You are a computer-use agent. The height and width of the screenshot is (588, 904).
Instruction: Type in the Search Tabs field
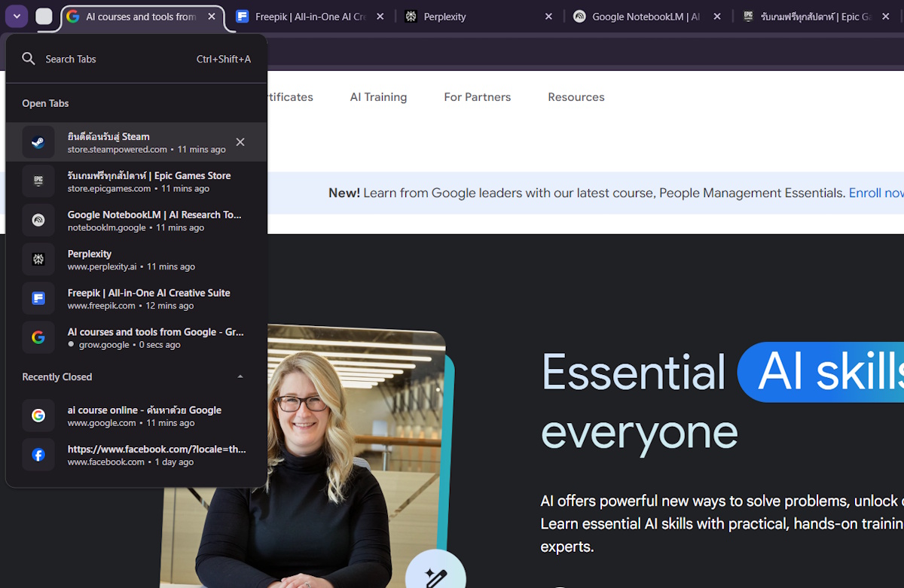tap(113, 59)
